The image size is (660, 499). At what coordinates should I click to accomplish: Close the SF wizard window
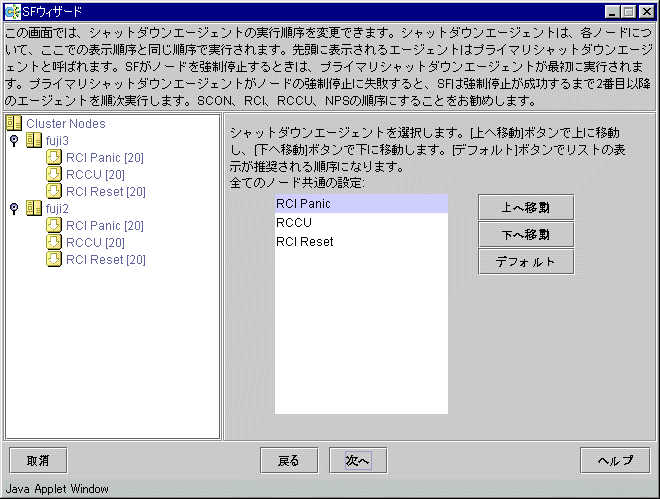pyautogui.click(x=646, y=12)
